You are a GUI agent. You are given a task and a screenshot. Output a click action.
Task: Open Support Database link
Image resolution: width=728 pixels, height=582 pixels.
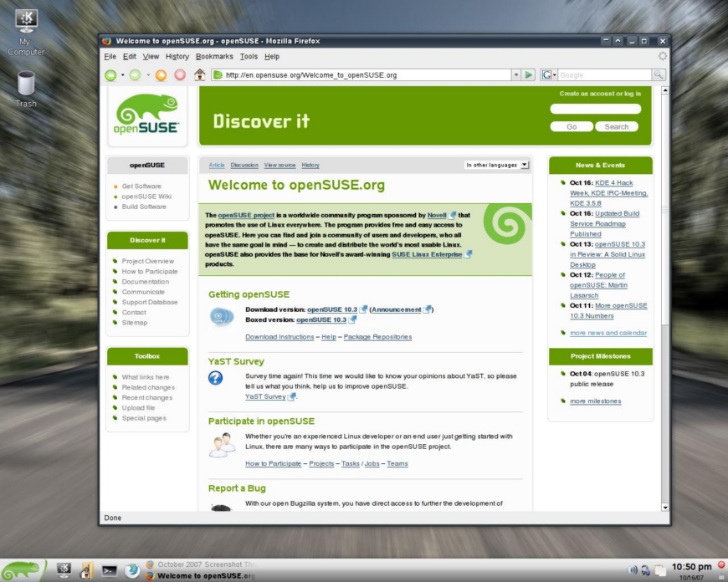[x=150, y=302]
